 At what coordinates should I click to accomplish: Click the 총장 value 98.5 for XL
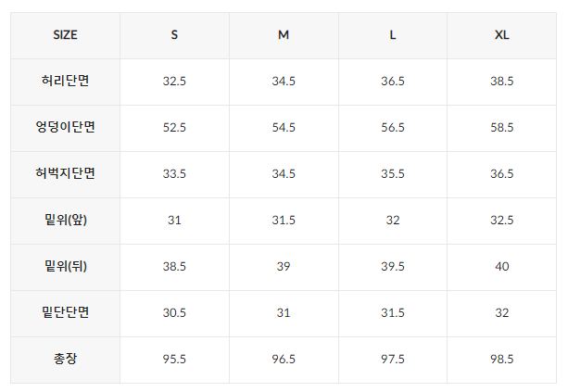[502, 360]
